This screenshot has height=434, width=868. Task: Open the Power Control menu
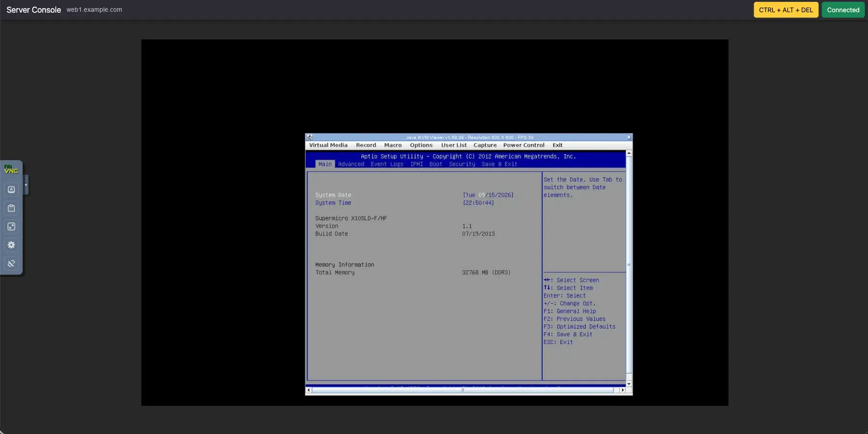[x=524, y=145]
